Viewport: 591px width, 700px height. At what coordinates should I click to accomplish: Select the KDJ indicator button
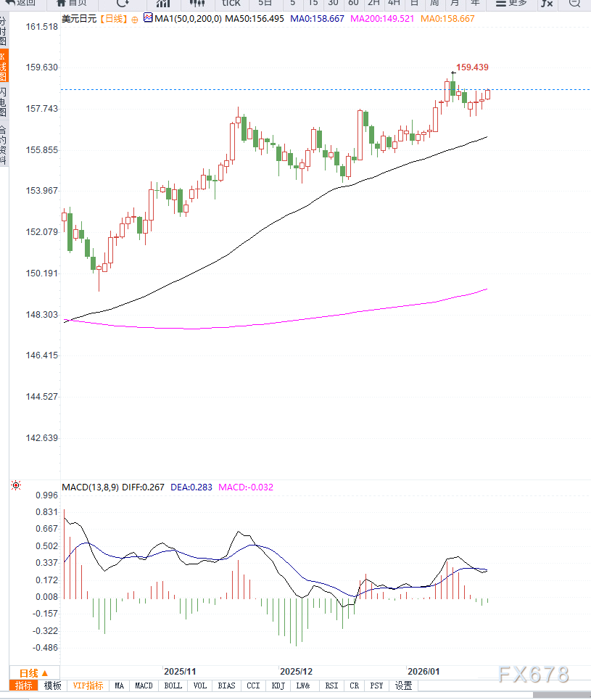click(x=277, y=685)
